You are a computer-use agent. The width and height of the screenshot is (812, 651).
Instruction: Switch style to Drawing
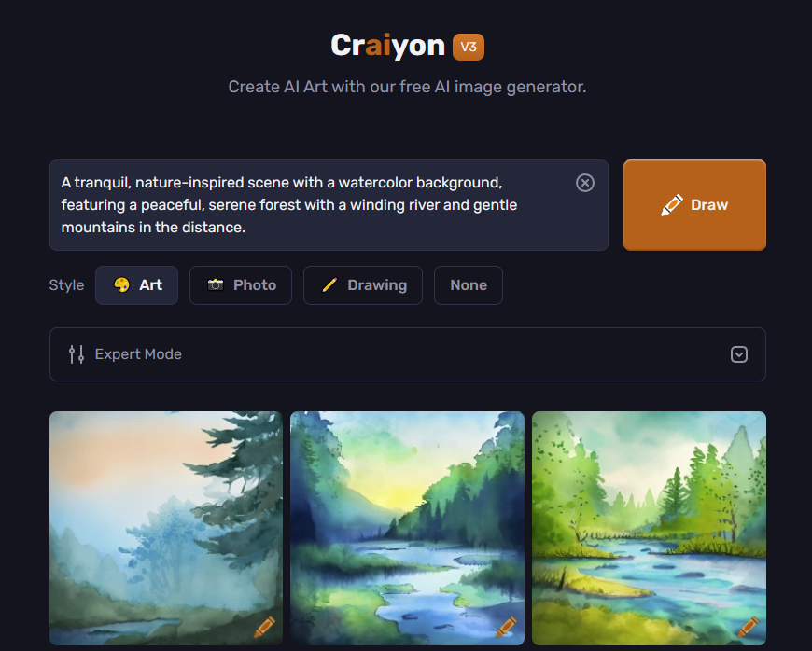tap(363, 285)
